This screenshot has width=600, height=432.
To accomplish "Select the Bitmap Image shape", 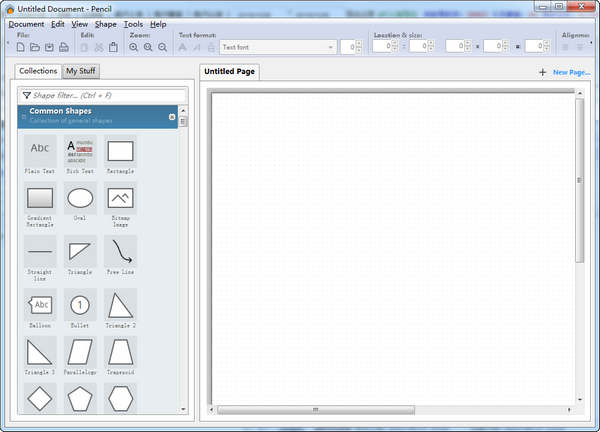I will [x=120, y=198].
